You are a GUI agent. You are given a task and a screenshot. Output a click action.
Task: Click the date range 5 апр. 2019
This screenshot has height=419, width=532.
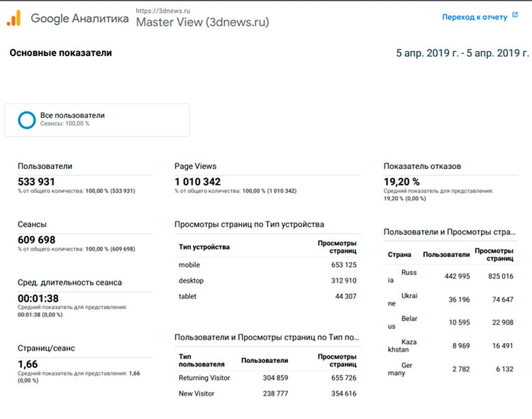click(x=462, y=53)
